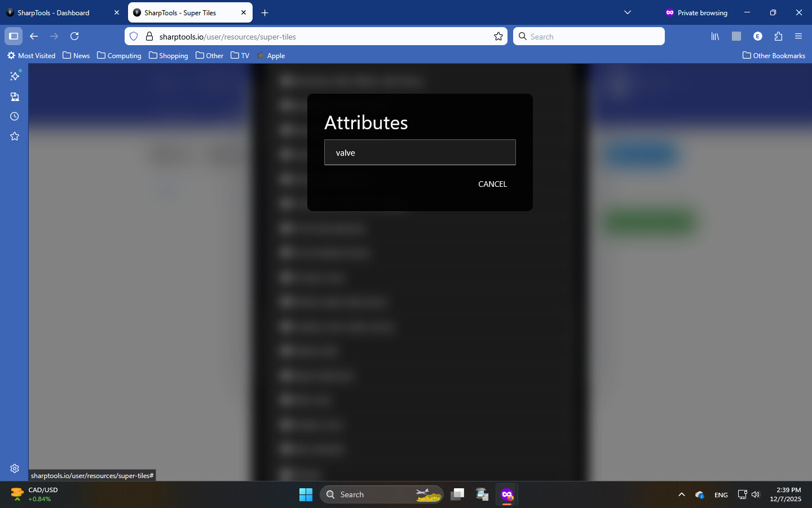Go back to previous page
Image resolution: width=812 pixels, height=508 pixels.
pos(34,36)
